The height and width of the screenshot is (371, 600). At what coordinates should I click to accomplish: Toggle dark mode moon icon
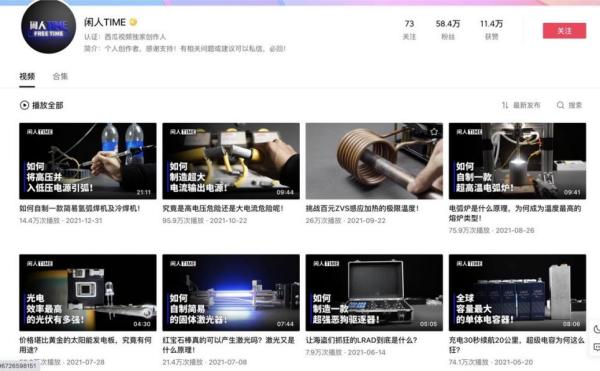[x=596, y=329]
